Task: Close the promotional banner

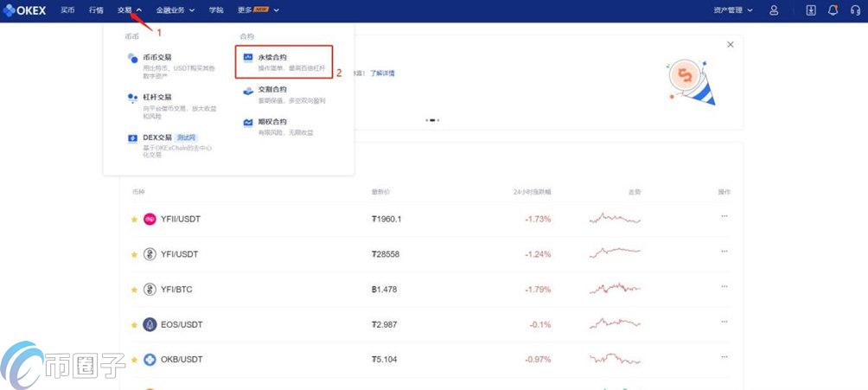Action: point(731,44)
